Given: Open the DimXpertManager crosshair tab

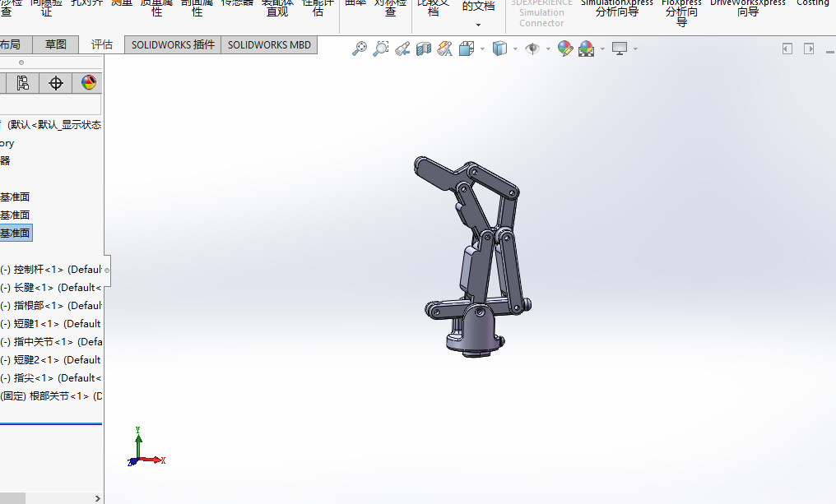Looking at the screenshot, I should pos(55,82).
